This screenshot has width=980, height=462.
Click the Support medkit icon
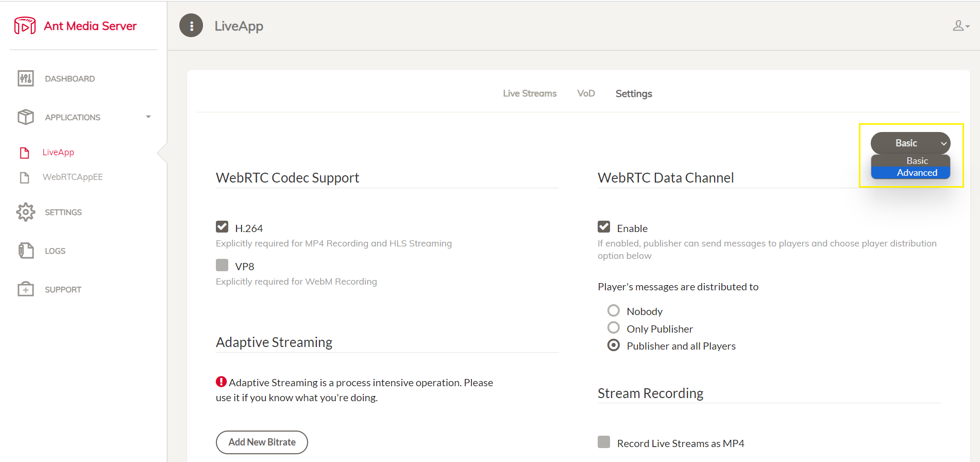coord(26,289)
